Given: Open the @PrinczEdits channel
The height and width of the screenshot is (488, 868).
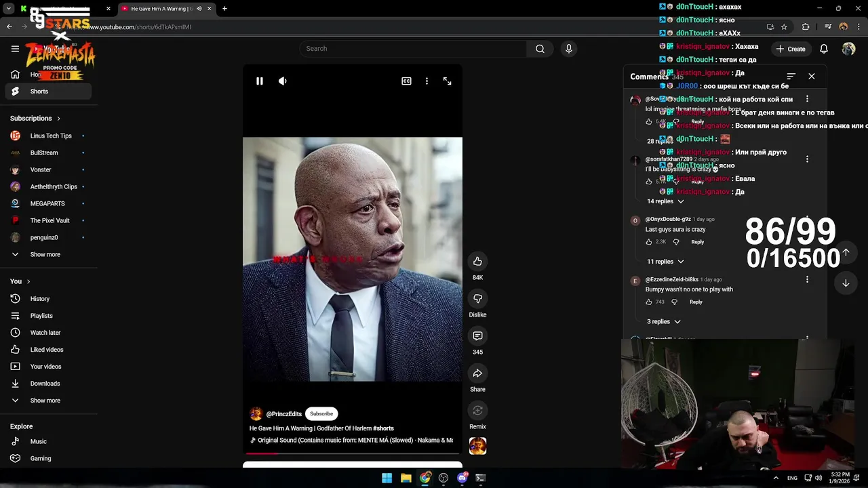Looking at the screenshot, I should 283,413.
